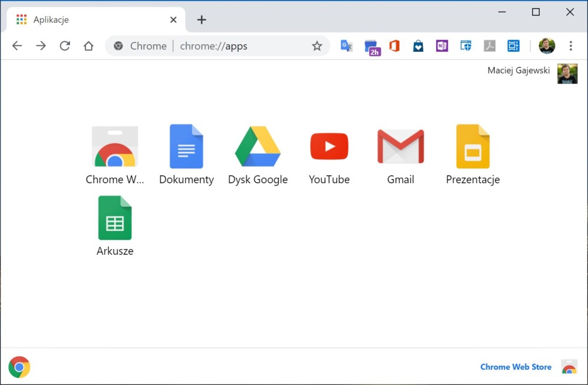588x385 pixels.
Task: Open the Arkusze app
Action: click(115, 218)
